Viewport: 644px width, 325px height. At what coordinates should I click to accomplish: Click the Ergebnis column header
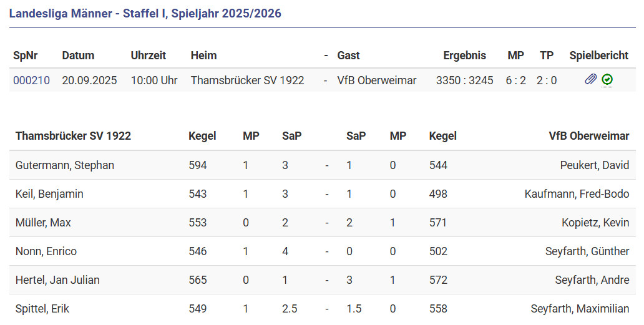[464, 56]
